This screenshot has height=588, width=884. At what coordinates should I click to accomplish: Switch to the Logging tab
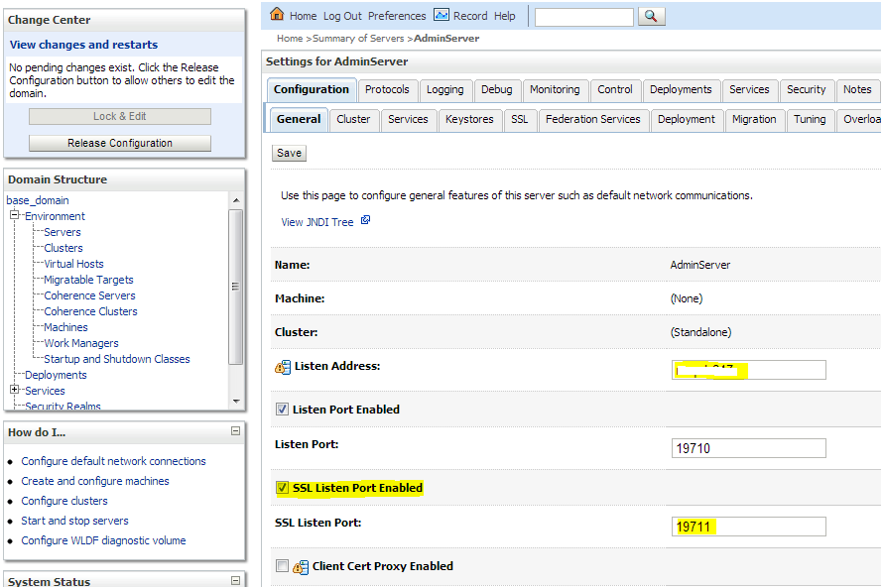(444, 89)
